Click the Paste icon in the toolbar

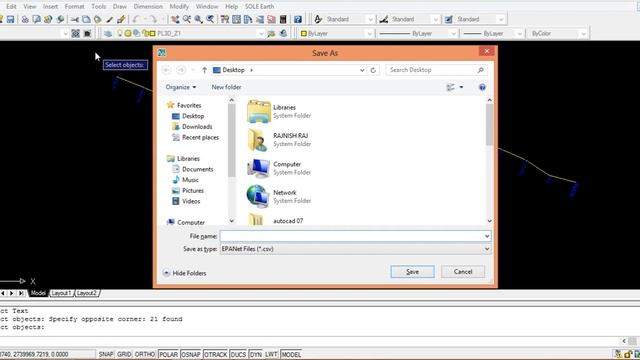point(98,19)
